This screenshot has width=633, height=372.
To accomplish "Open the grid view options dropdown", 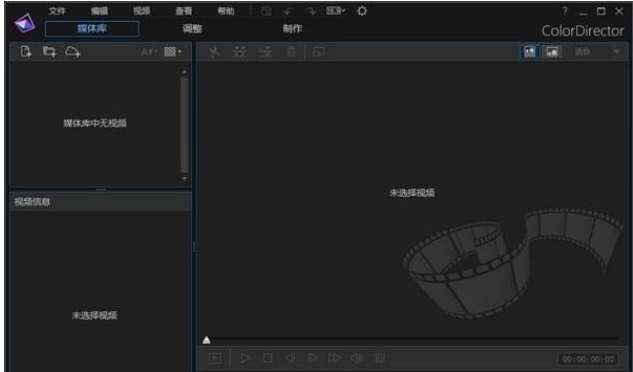I will coord(173,52).
